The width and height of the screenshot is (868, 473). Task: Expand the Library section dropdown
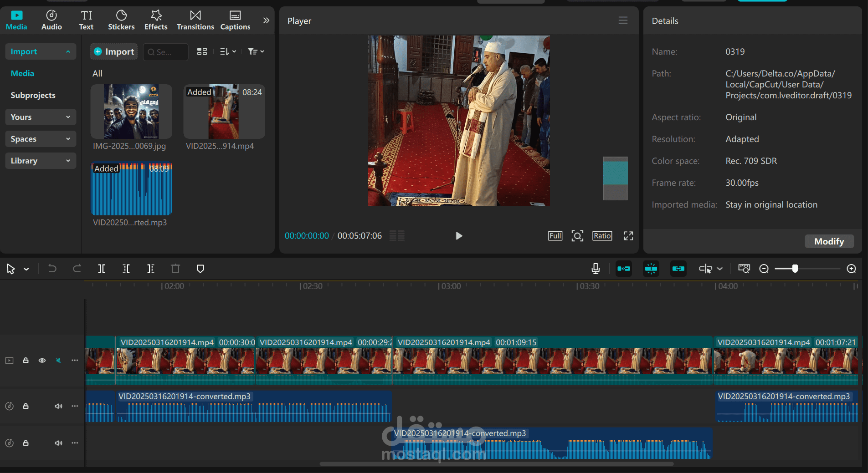[x=40, y=161]
